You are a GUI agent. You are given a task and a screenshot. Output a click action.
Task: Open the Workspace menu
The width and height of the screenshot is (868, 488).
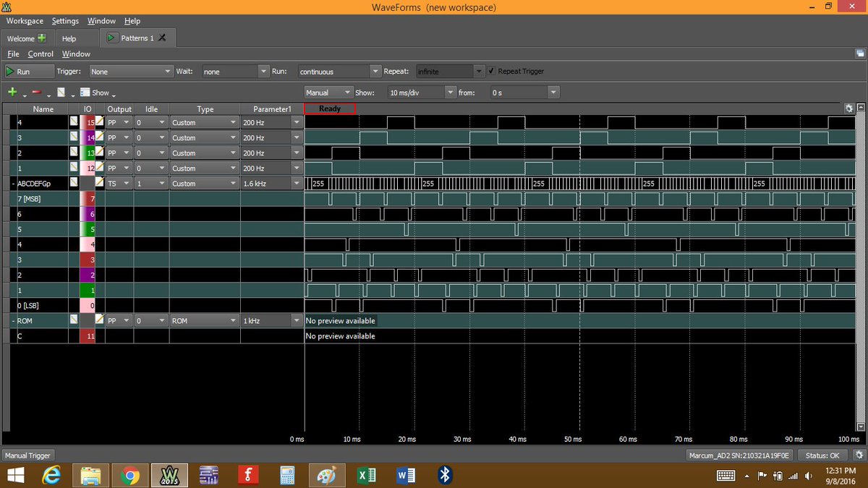(25, 21)
